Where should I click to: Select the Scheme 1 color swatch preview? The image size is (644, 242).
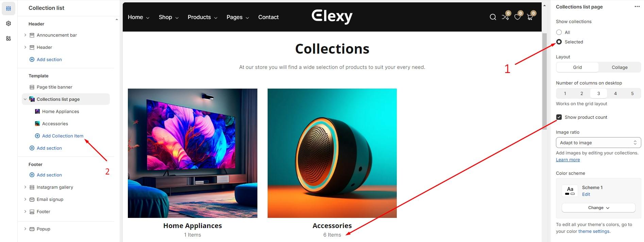tap(570, 191)
